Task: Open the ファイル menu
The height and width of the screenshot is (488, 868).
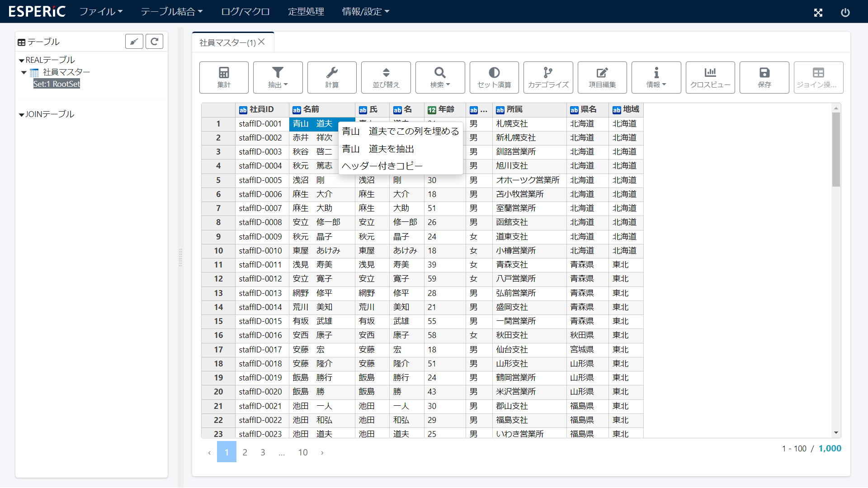Action: (x=101, y=11)
